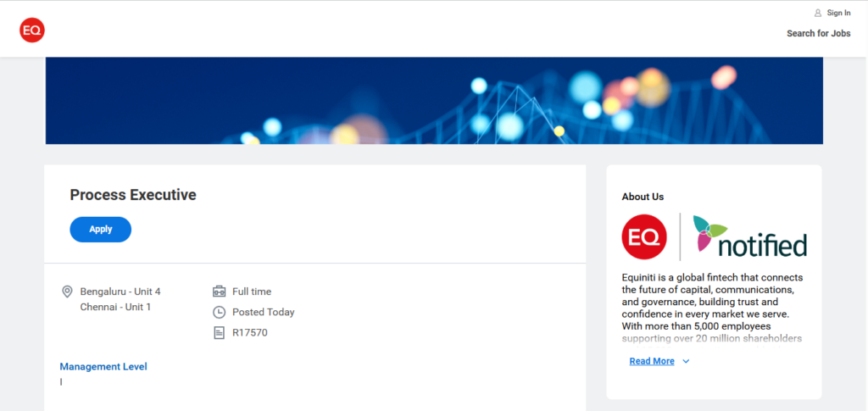Go to Search for Jobs
The image size is (868, 411).
[x=819, y=33]
